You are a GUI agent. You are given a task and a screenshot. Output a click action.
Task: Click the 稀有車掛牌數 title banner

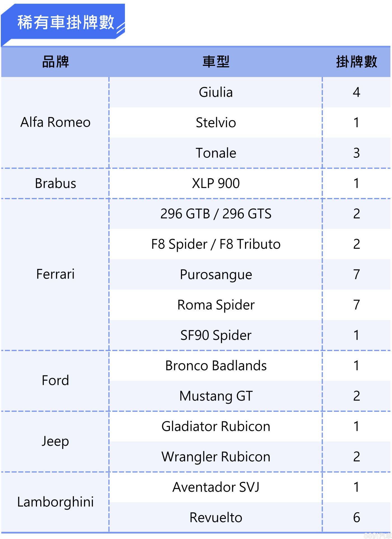pos(66,22)
